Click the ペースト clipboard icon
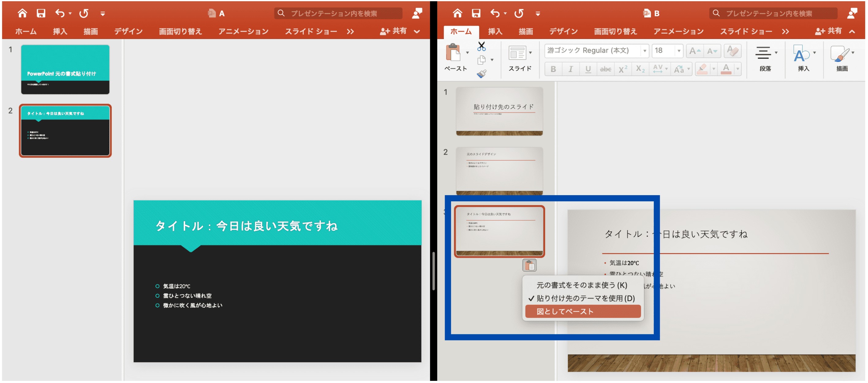Image resolution: width=868 pixels, height=383 pixels. [453, 52]
